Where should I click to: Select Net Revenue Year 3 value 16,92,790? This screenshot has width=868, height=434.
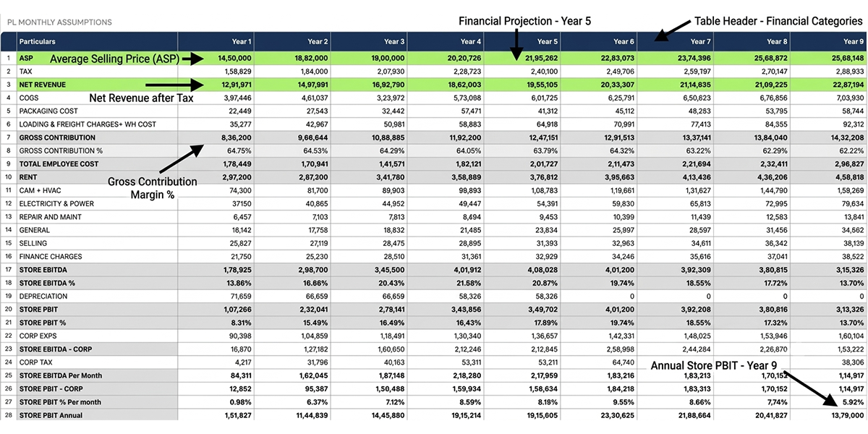(387, 85)
